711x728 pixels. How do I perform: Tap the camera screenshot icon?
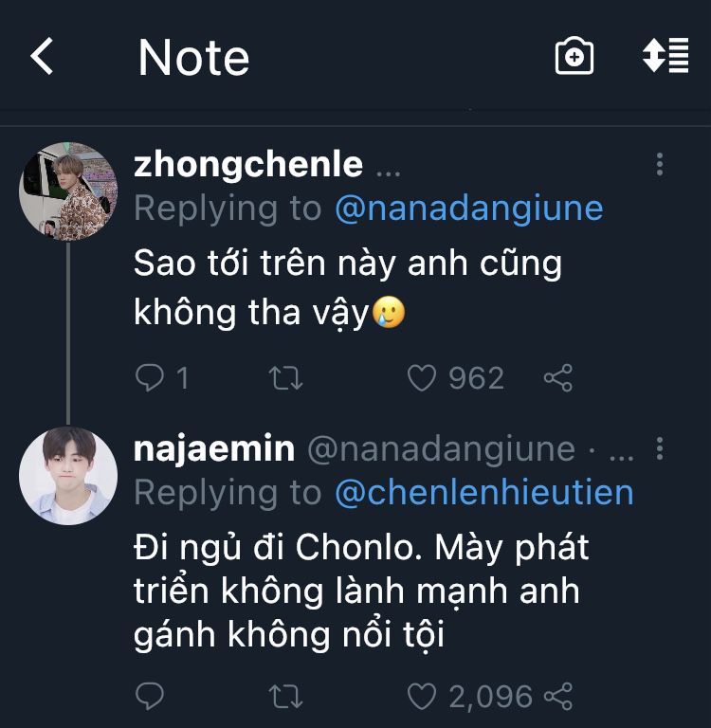pyautogui.click(x=574, y=57)
